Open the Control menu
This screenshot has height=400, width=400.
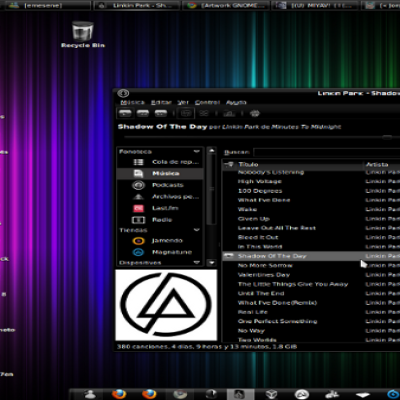pyautogui.click(x=207, y=102)
